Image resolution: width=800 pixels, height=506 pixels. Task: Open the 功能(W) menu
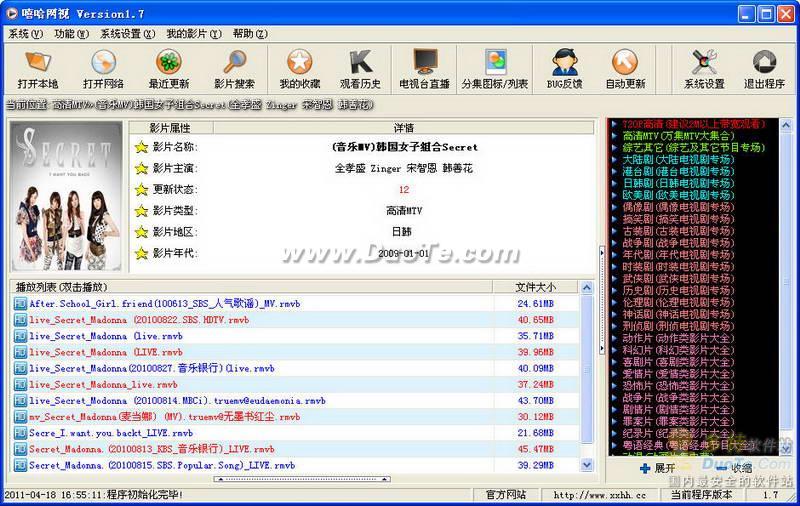(x=71, y=34)
